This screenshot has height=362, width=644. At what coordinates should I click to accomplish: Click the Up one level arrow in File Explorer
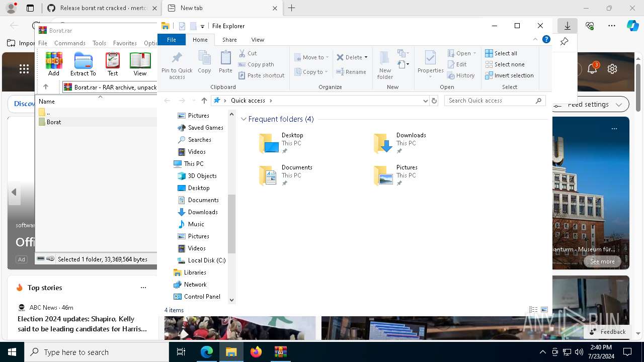[204, 101]
